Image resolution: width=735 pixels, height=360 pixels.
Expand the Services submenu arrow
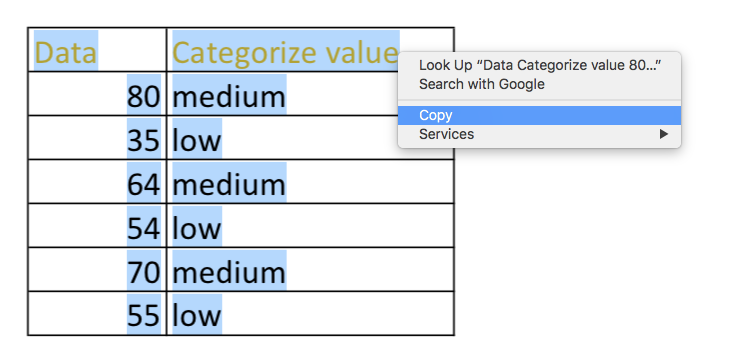[x=663, y=134]
